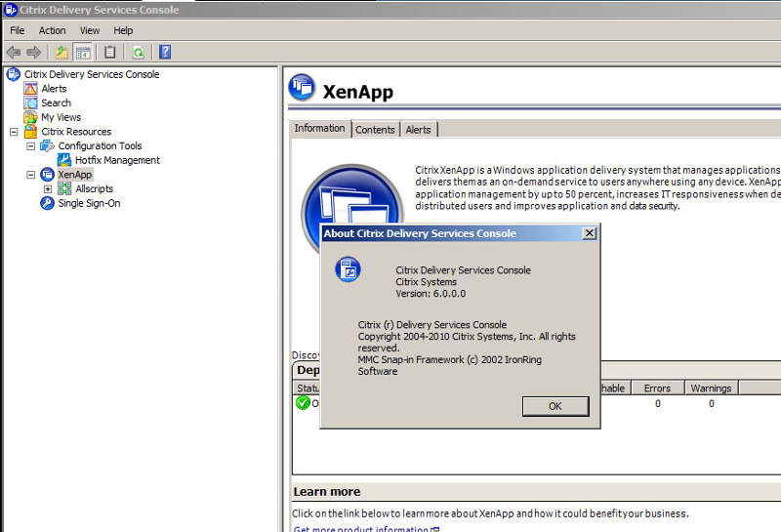Screen dimensions: 781x532
Task: Open the File menu
Action: pos(18,31)
